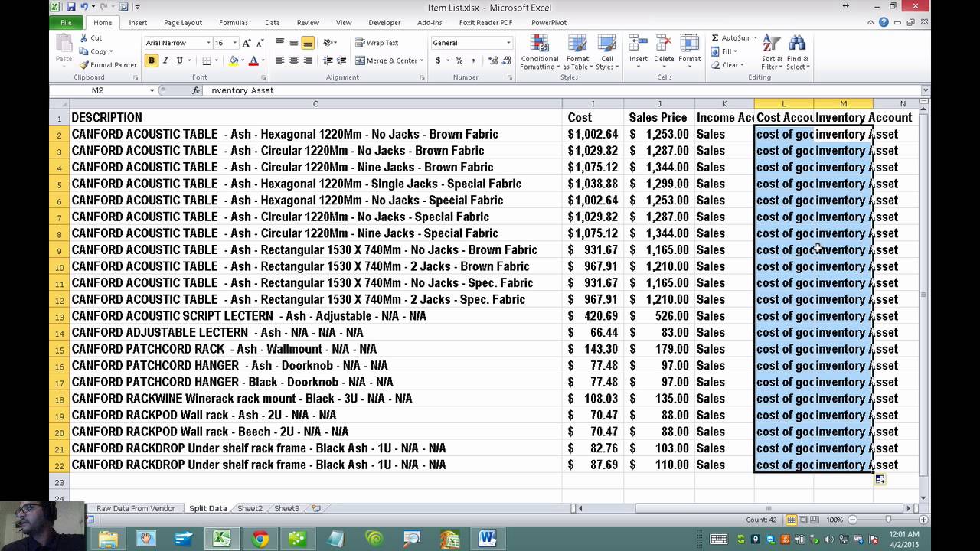Click the Decrease Indent icon
This screenshot has height=551, width=980.
point(328,60)
